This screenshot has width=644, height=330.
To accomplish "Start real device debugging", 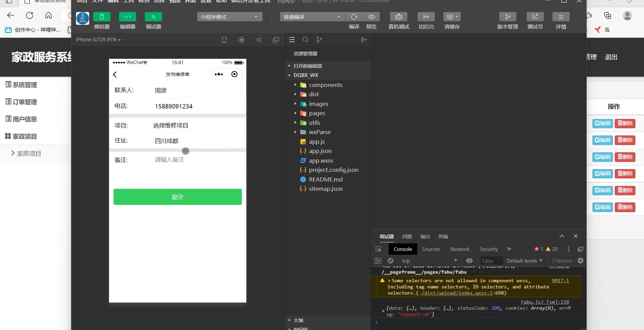I will tap(399, 17).
